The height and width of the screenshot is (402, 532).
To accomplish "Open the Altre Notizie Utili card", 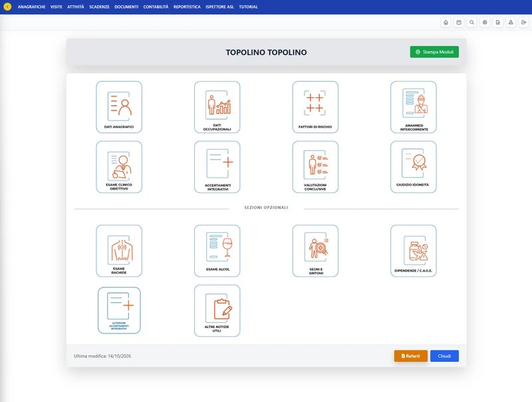I will tap(217, 311).
